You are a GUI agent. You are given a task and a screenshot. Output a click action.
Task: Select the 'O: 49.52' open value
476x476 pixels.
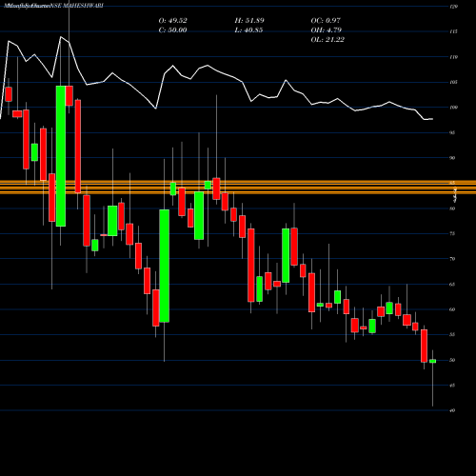(x=172, y=21)
